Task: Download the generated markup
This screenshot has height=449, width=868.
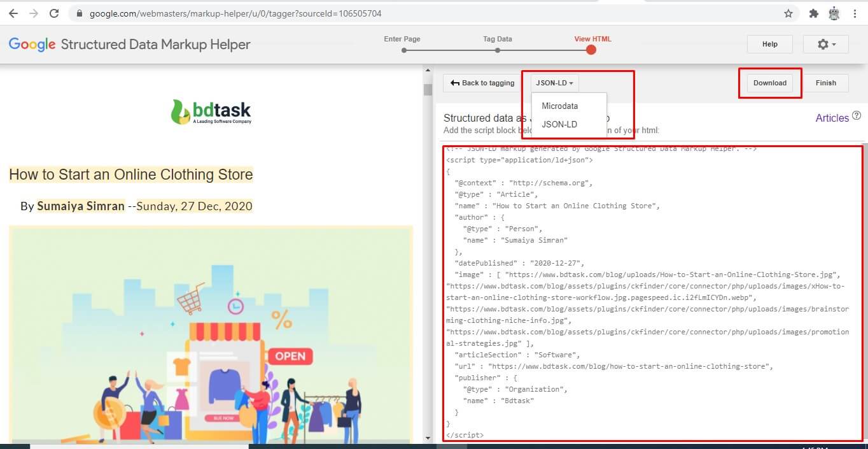Action: click(x=769, y=83)
